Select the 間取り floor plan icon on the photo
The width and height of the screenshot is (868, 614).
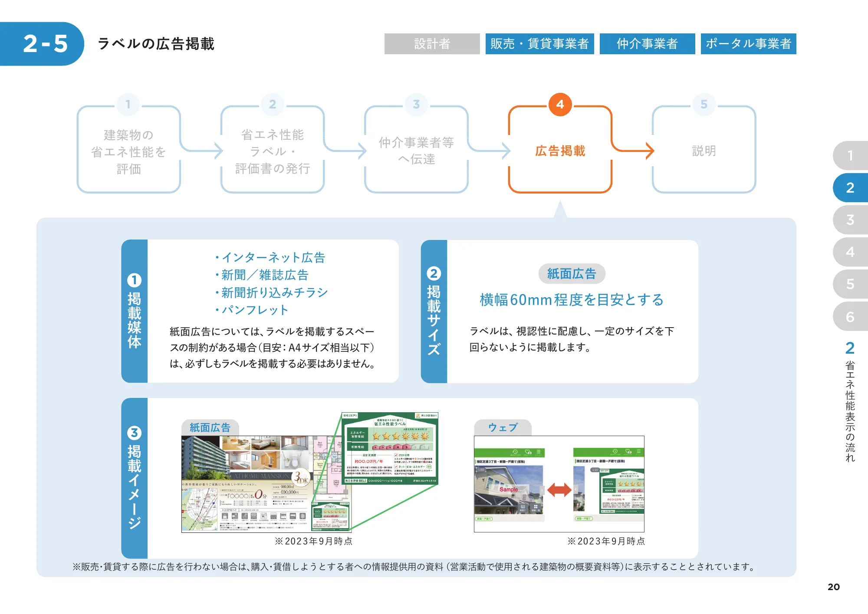pyautogui.click(x=523, y=507)
